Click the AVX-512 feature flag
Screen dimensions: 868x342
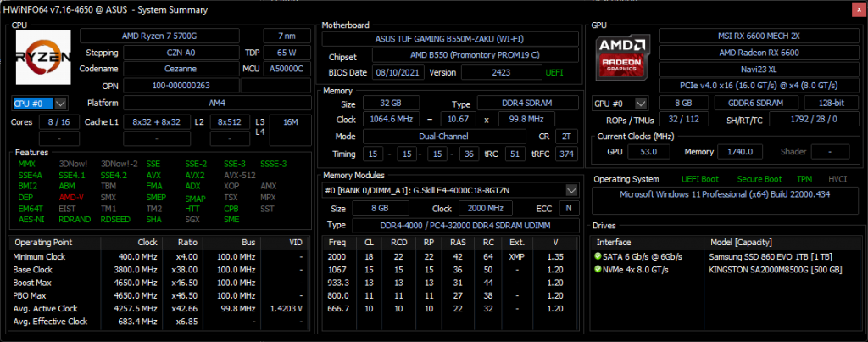coord(240,175)
